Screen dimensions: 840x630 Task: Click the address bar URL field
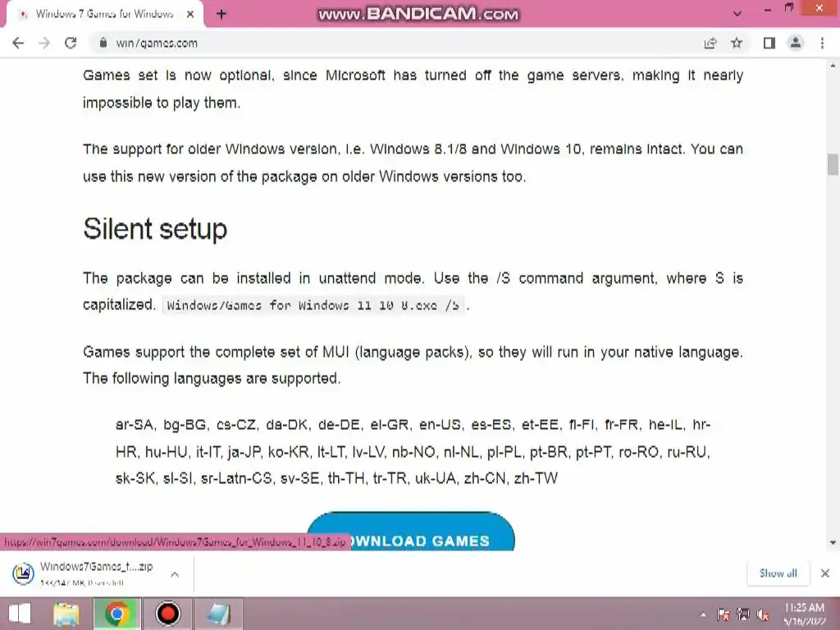396,43
